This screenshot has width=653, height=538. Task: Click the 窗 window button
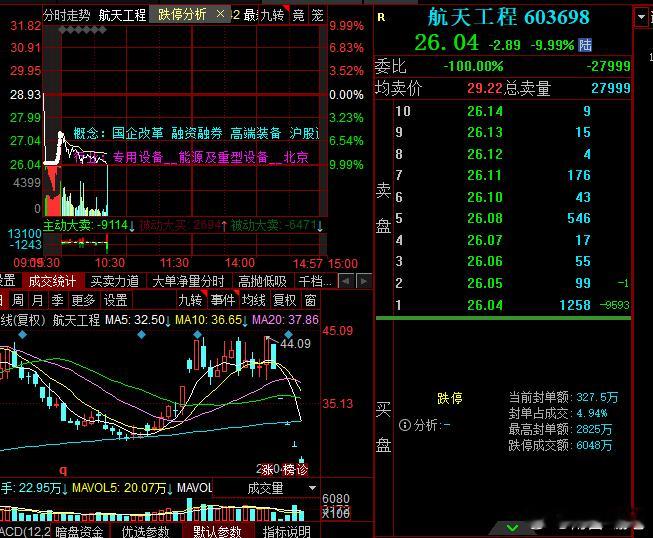[310, 300]
